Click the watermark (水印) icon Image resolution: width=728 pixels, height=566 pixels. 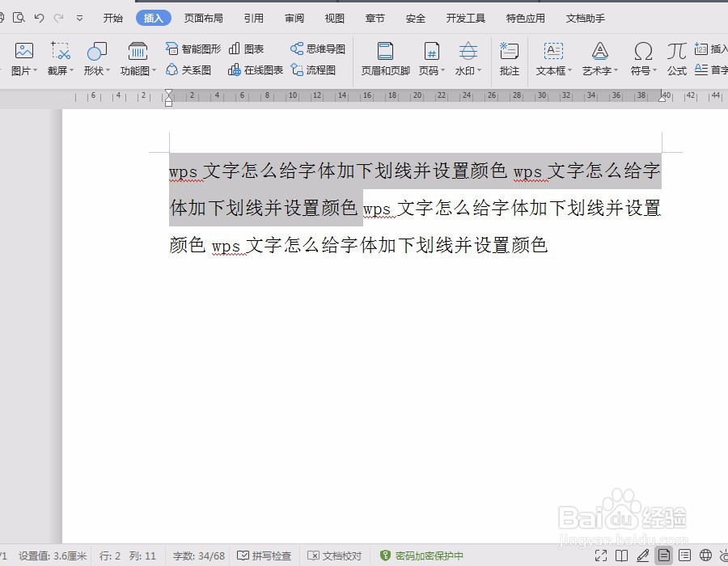[x=468, y=51]
